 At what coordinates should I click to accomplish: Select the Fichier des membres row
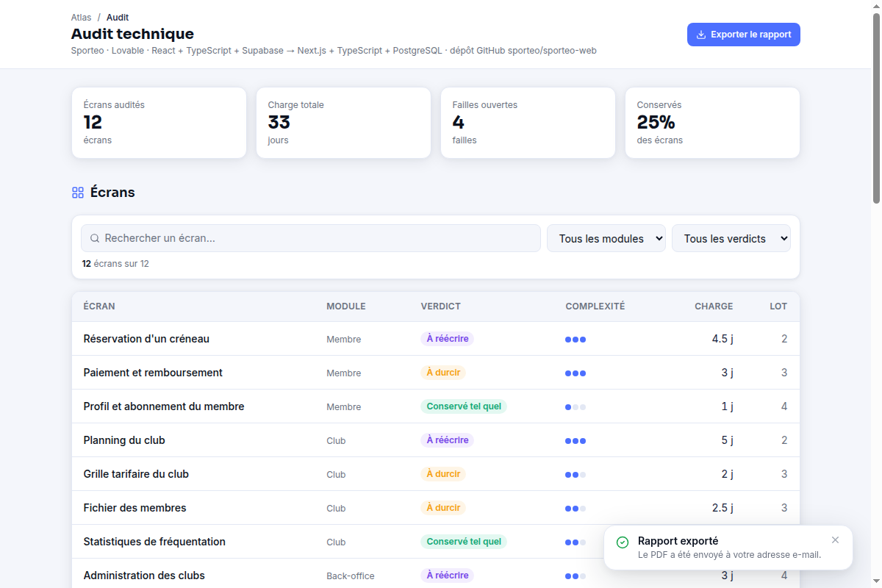436,508
